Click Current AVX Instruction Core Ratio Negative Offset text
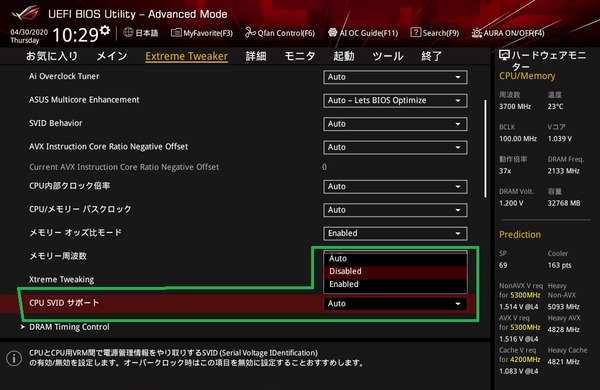Image resolution: width=600 pixels, height=390 pixels. tap(124, 167)
